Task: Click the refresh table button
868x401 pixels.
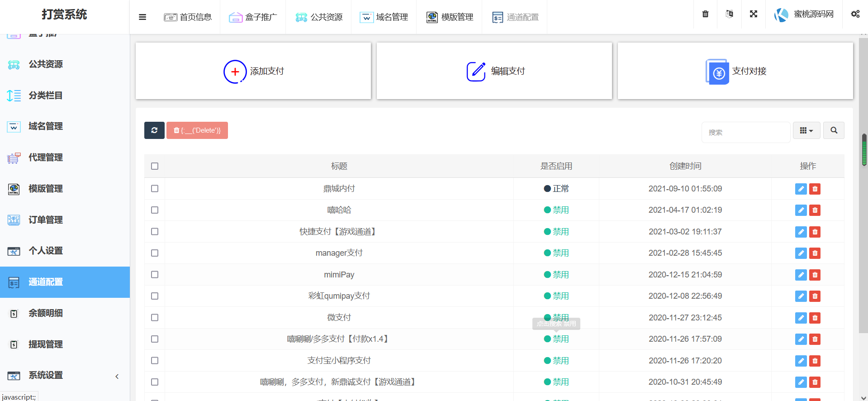Action: point(154,130)
